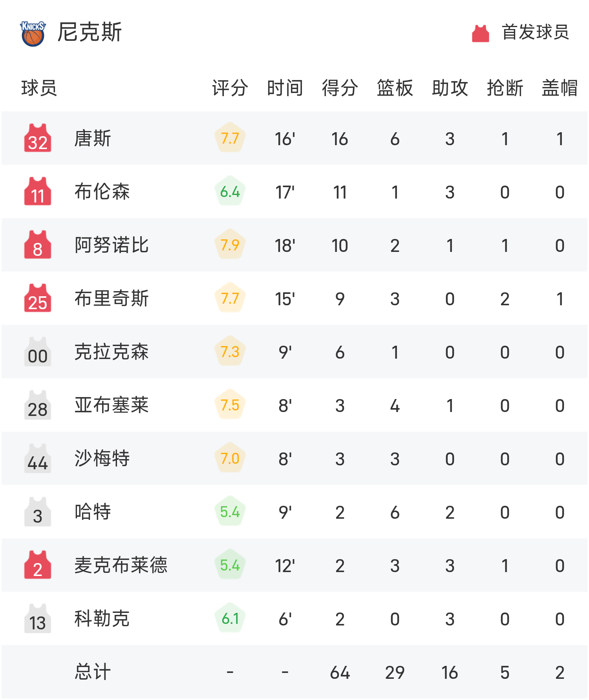Image resolution: width=589 pixels, height=700 pixels.
Task: Click the Knicks team logo
Action: click(33, 33)
